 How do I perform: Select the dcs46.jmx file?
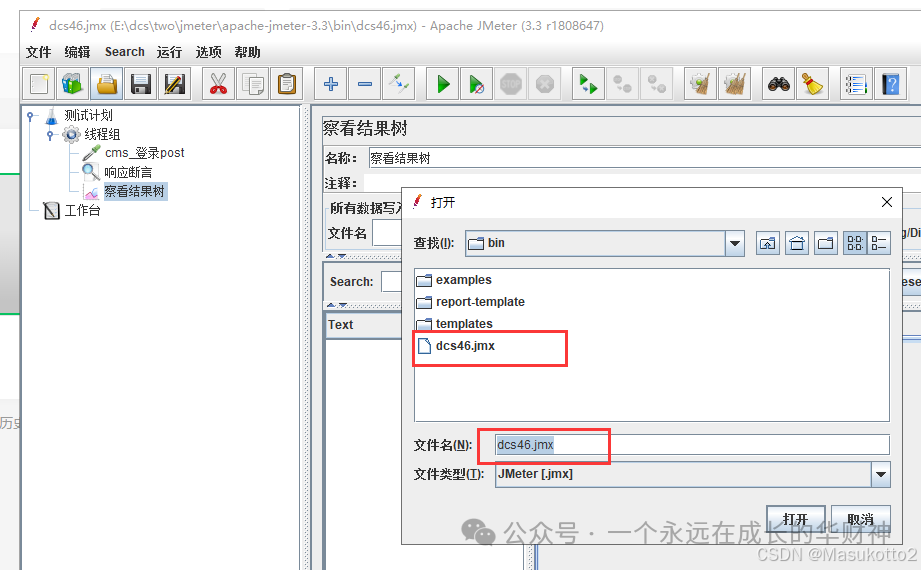click(456, 346)
